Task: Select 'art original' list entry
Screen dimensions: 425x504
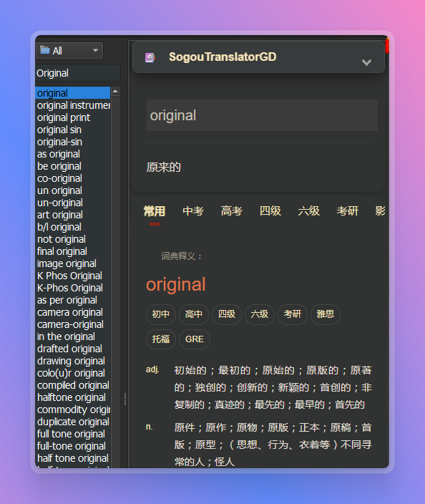Action: pos(72,215)
